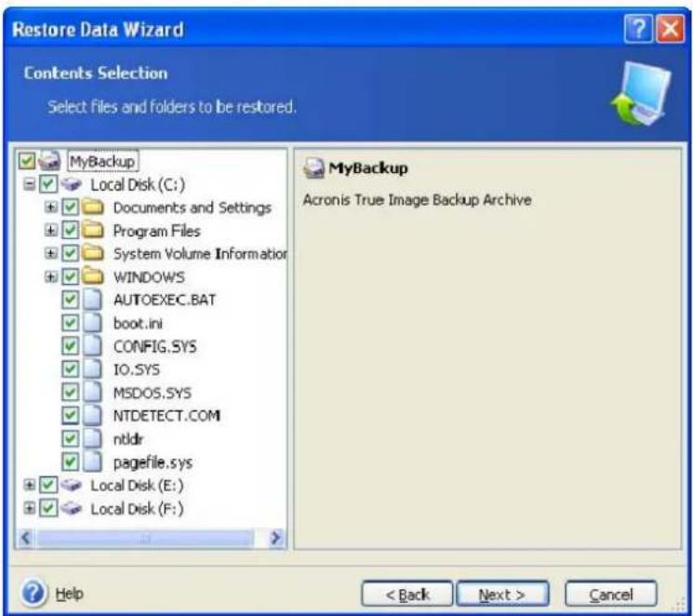Viewport: 693px width, 616px height.
Task: Click the tree scrollbar left arrow
Action: [x=26, y=538]
